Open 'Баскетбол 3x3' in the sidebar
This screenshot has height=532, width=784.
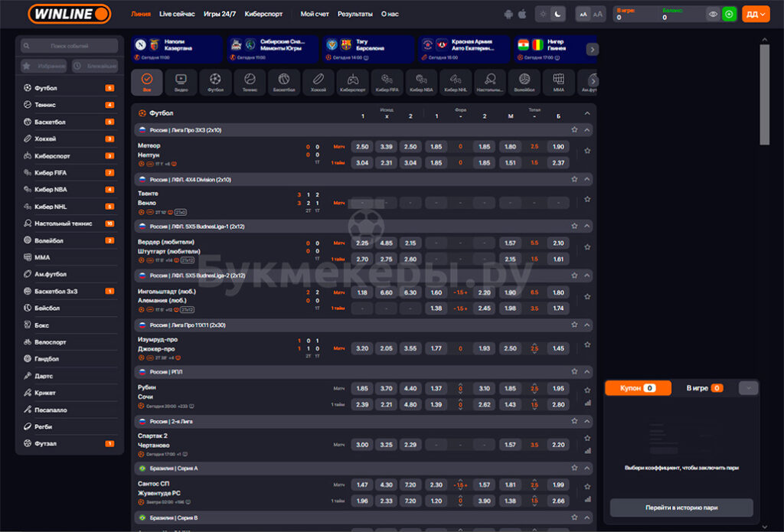coord(70,291)
